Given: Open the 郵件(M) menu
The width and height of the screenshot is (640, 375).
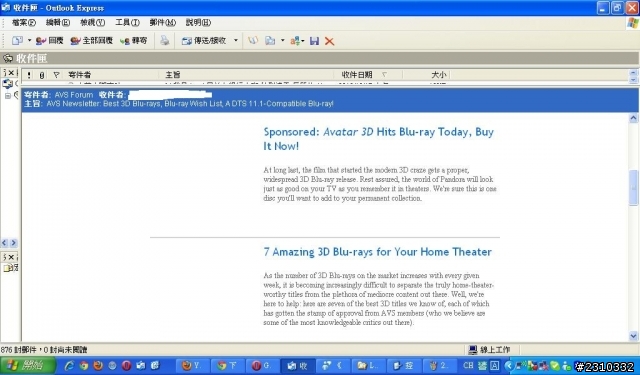Looking at the screenshot, I should click(162, 22).
